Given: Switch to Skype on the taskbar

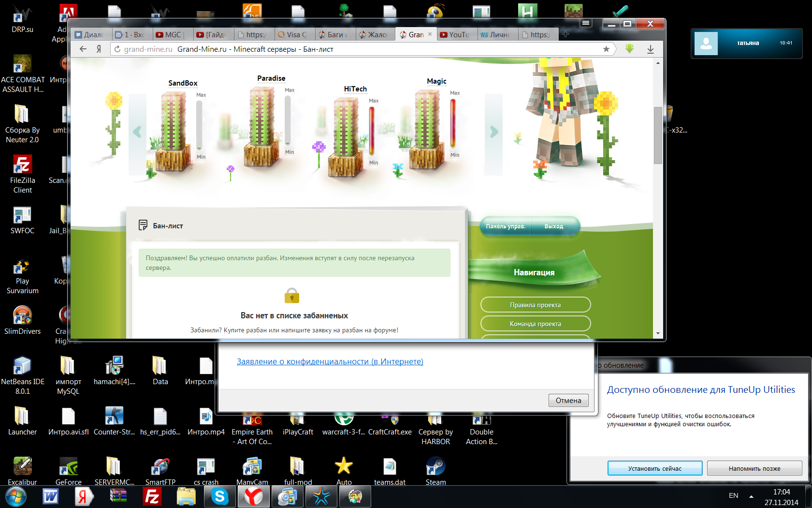Looking at the screenshot, I should point(220,496).
